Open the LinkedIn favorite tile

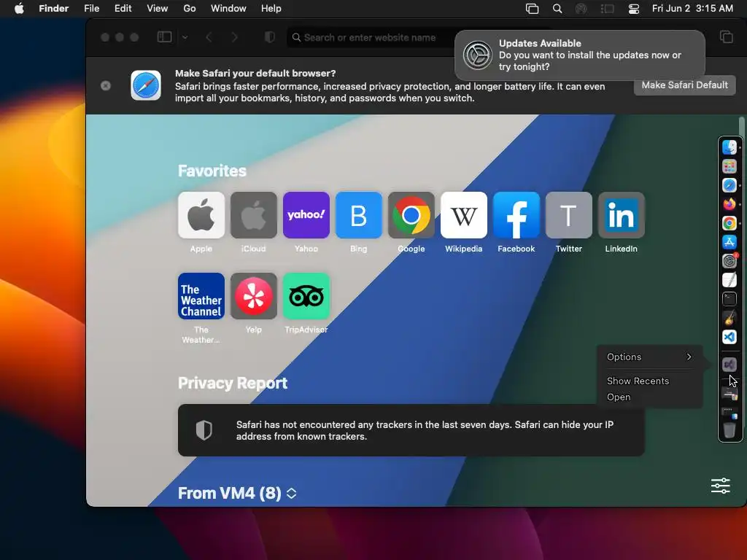622,215
